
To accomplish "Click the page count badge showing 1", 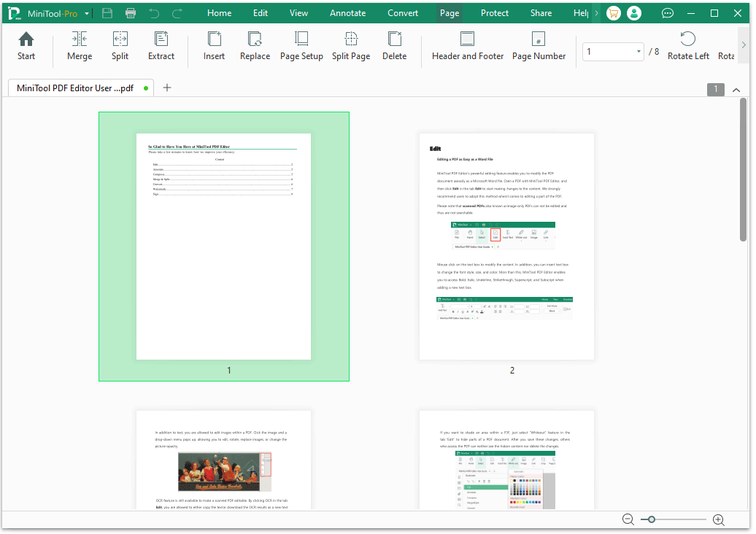I will pos(715,89).
